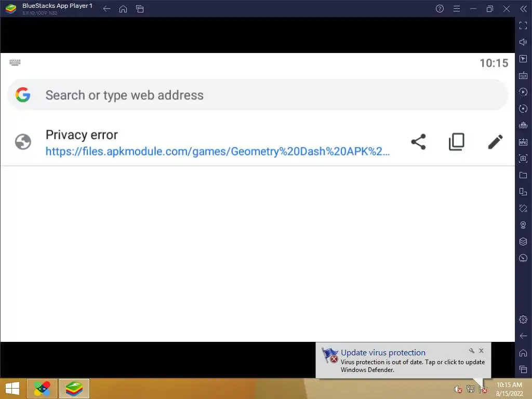Open BlueStacks settings gear in sidebar

pyautogui.click(x=523, y=320)
